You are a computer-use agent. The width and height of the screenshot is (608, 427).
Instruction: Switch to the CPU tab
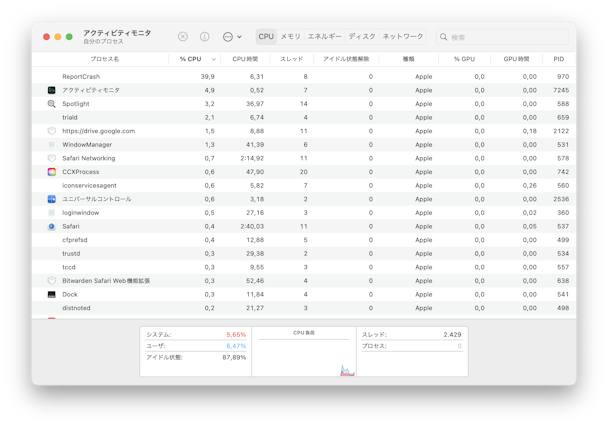266,36
